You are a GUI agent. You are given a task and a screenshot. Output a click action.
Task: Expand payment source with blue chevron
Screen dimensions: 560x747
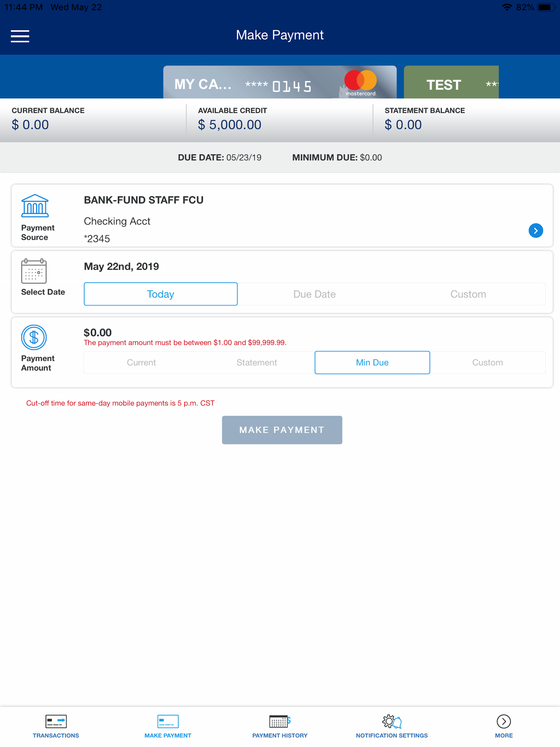tap(535, 231)
